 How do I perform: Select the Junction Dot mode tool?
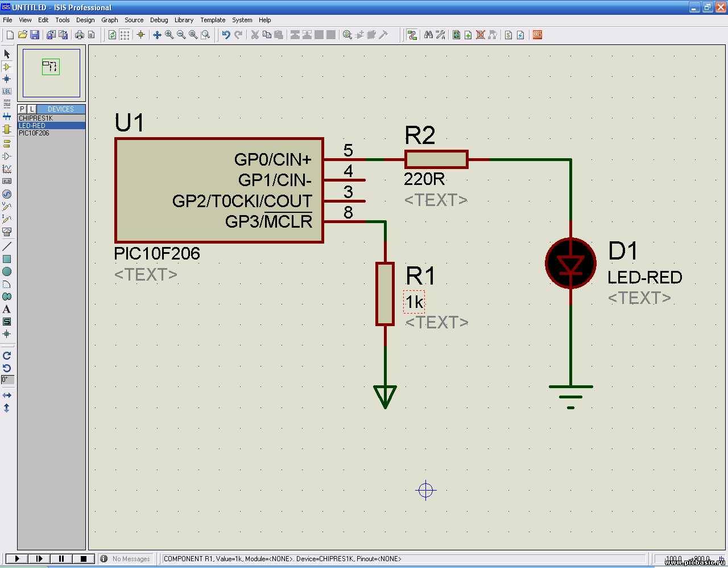(7, 79)
